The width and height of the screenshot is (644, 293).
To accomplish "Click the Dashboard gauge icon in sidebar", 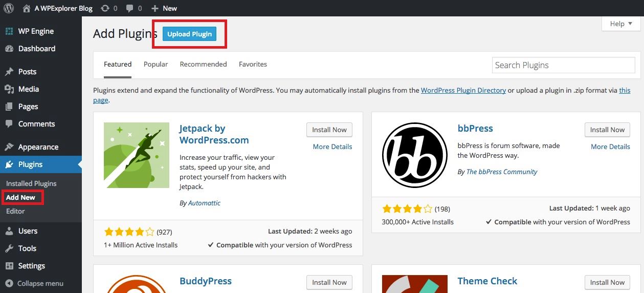I will coord(9,49).
